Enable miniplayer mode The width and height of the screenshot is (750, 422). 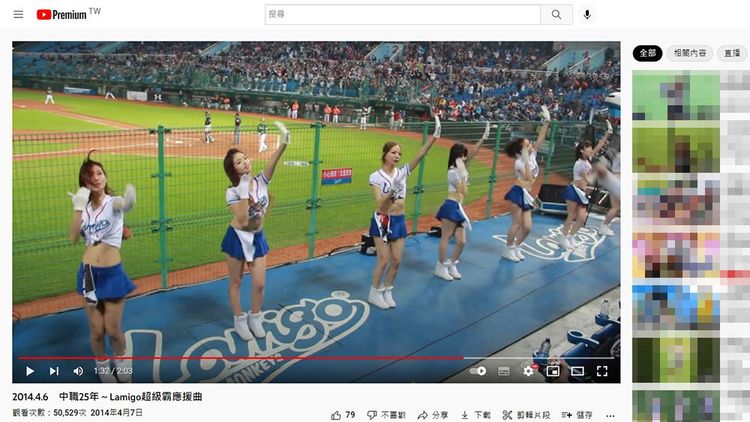click(x=553, y=371)
